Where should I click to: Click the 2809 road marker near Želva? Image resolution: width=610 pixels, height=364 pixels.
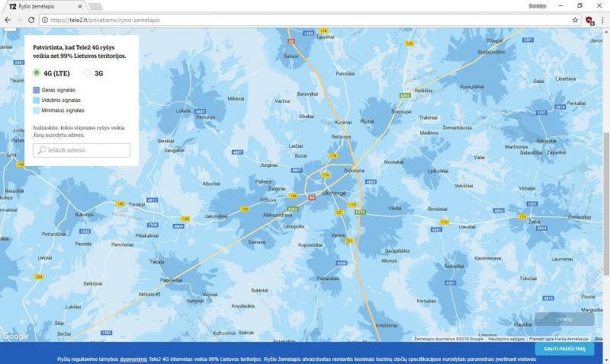pyautogui.click(x=541, y=228)
